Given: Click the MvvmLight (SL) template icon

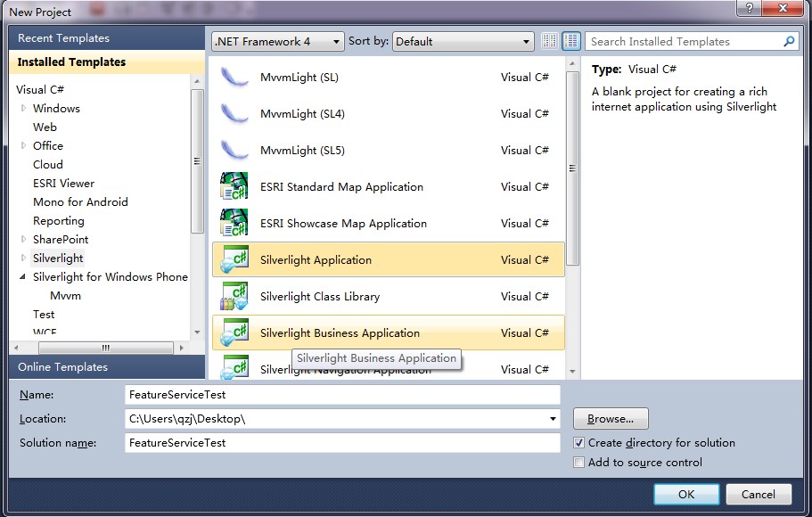Looking at the screenshot, I should [234, 78].
